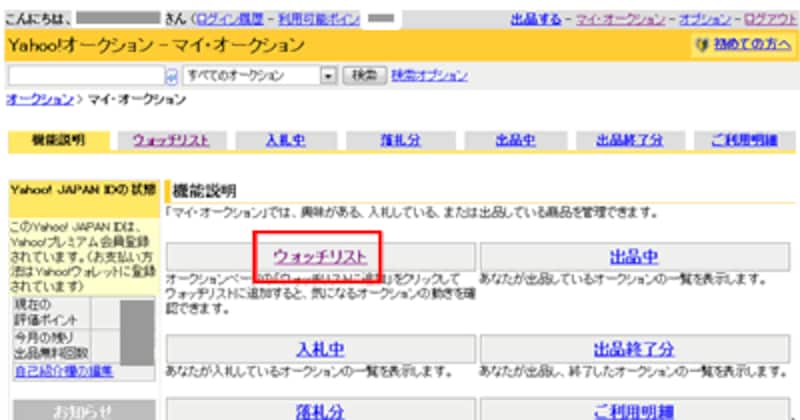This screenshot has width=800, height=420.
Task: Focus the auction search text field
Action: pos(86,76)
